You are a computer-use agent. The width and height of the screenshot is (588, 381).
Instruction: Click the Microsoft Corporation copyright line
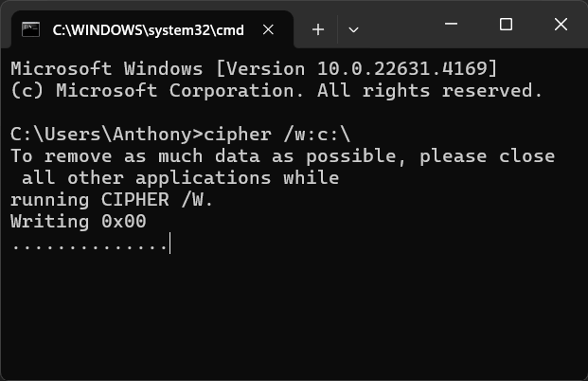(276, 91)
